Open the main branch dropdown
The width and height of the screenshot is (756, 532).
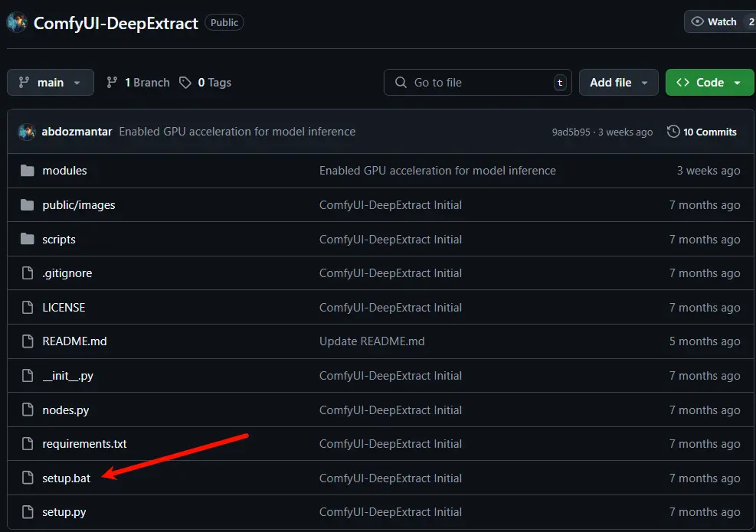click(x=51, y=83)
